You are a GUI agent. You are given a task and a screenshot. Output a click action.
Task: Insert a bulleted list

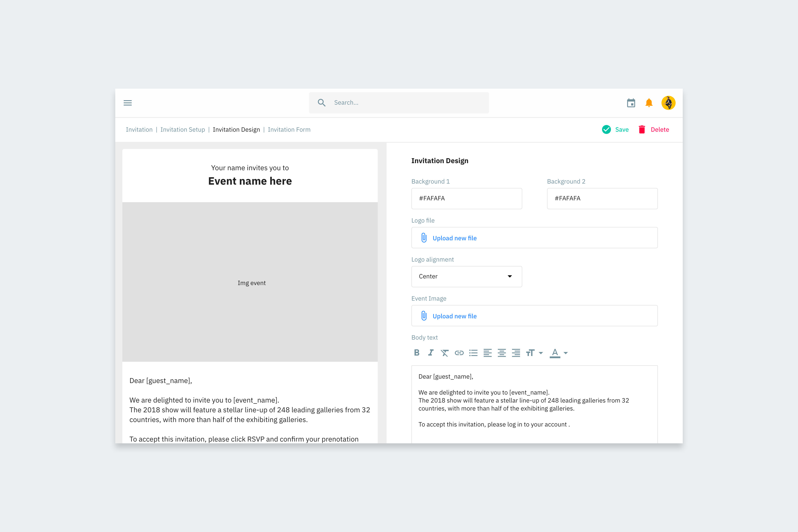[x=473, y=353]
